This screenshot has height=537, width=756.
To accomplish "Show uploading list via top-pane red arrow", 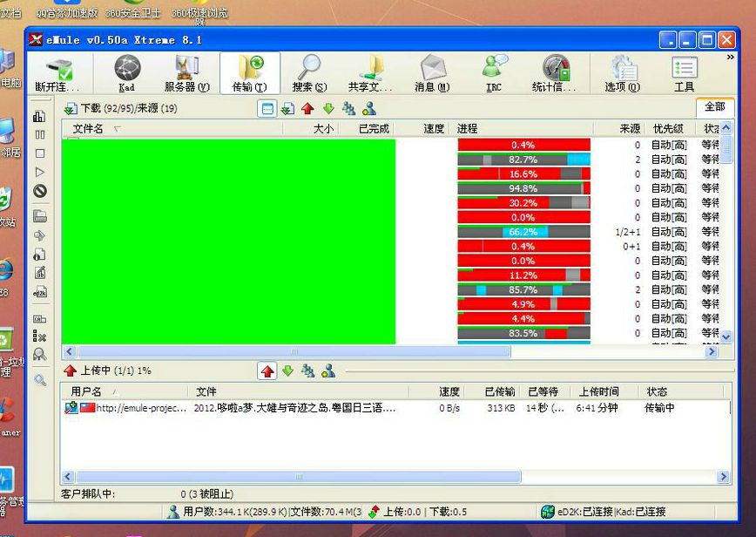I will (x=307, y=109).
